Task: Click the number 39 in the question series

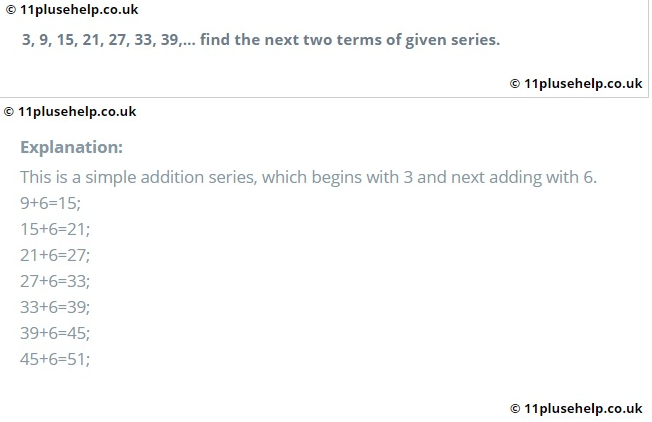Action: pos(170,41)
